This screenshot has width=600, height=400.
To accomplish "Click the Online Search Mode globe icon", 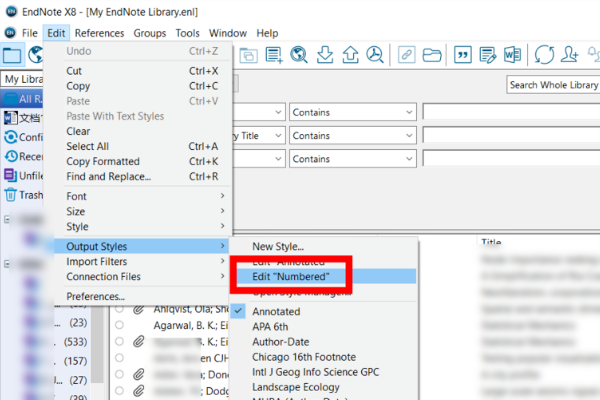I will point(36,55).
